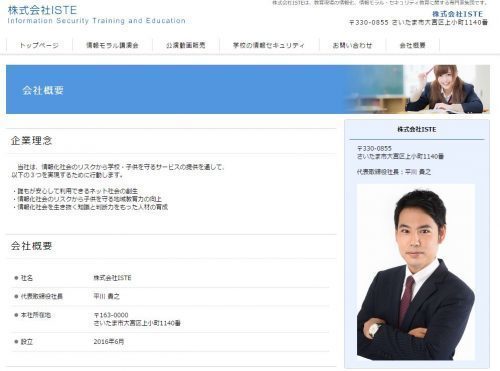The height and width of the screenshot is (371, 500).
Task: Open the トップページ menu item
Action: tap(39, 45)
